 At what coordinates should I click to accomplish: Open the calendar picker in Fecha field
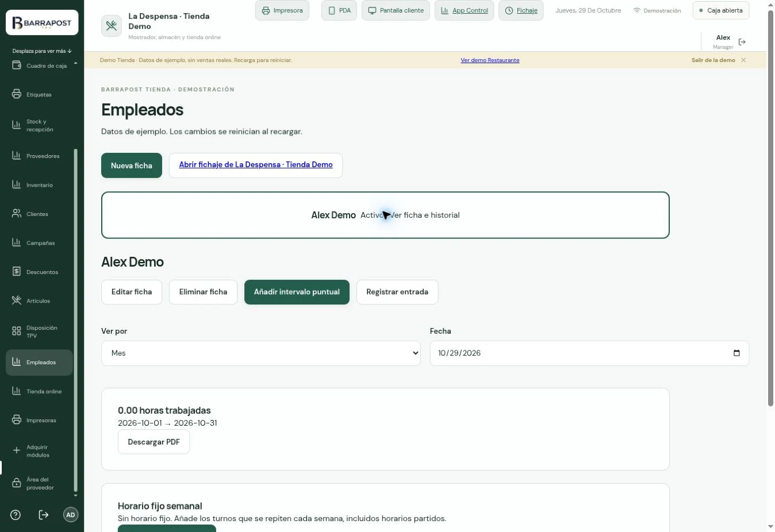pyautogui.click(x=736, y=353)
